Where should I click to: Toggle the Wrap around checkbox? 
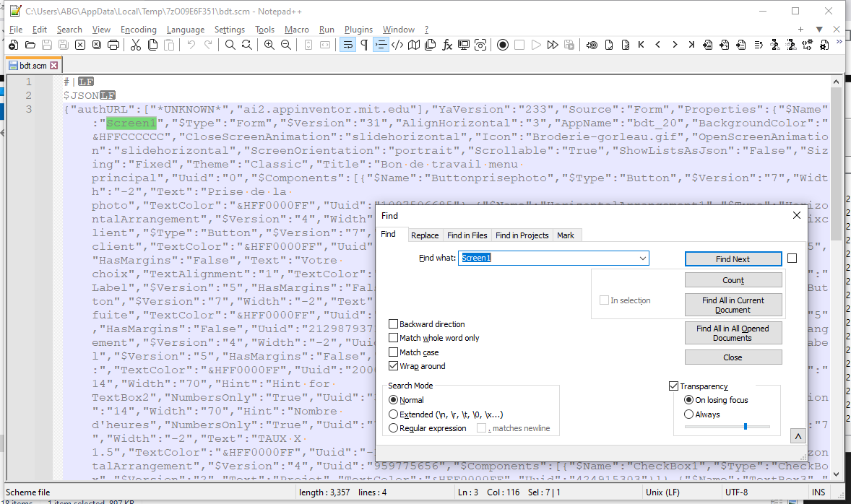(x=394, y=366)
